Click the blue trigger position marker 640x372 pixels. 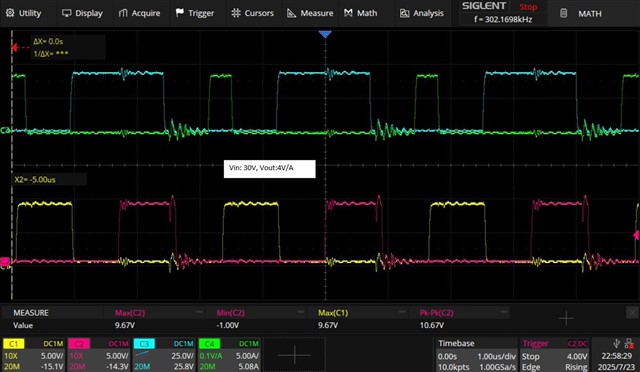point(325,35)
